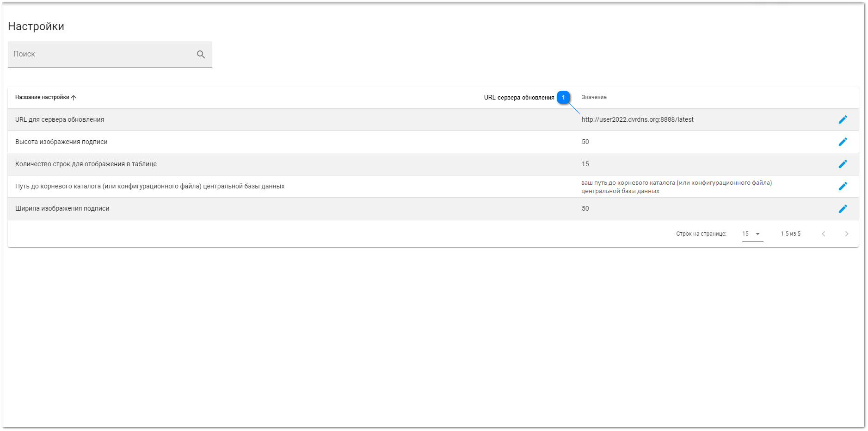Viewport: 868px width, 431px height.
Task: Select the Количество строк для отображения row
Action: coord(86,164)
